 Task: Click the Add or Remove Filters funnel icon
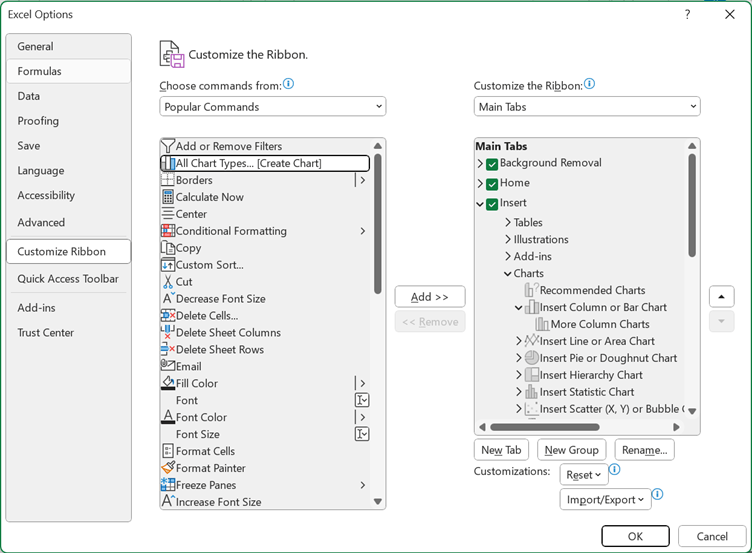tap(168, 146)
